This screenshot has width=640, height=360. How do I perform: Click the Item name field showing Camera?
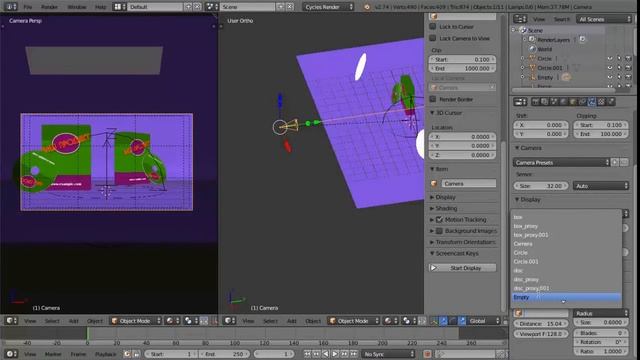[469, 184]
